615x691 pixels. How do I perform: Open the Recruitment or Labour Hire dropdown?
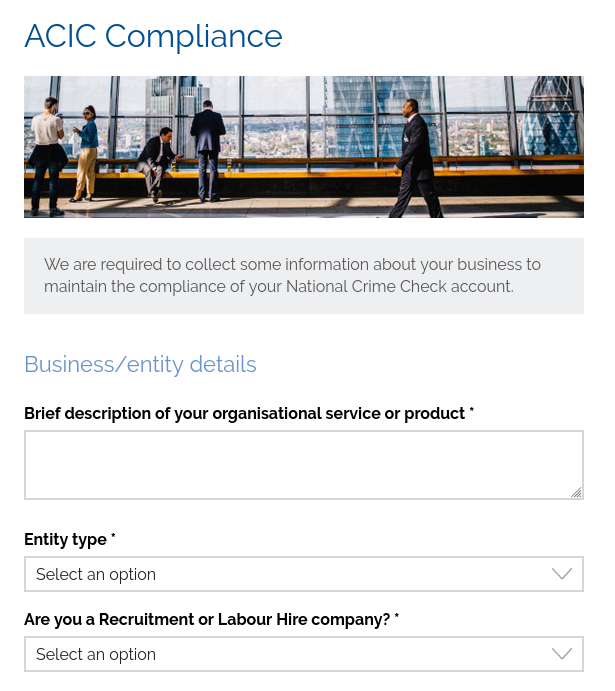pyautogui.click(x=303, y=654)
